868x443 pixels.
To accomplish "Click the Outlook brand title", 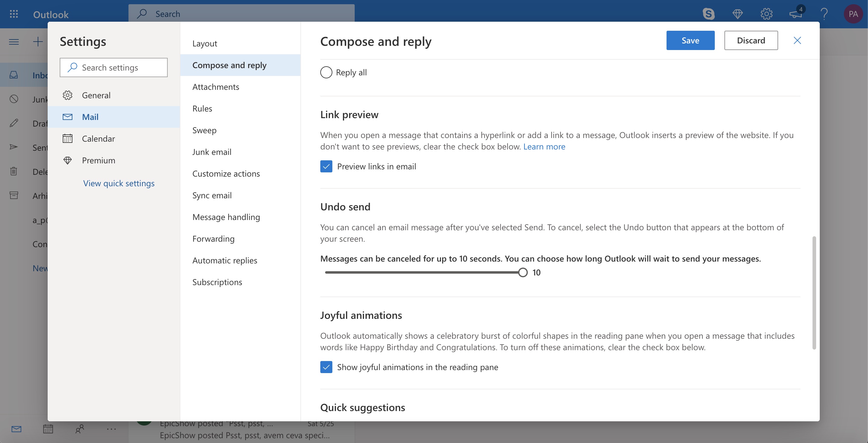I will pos(51,14).
